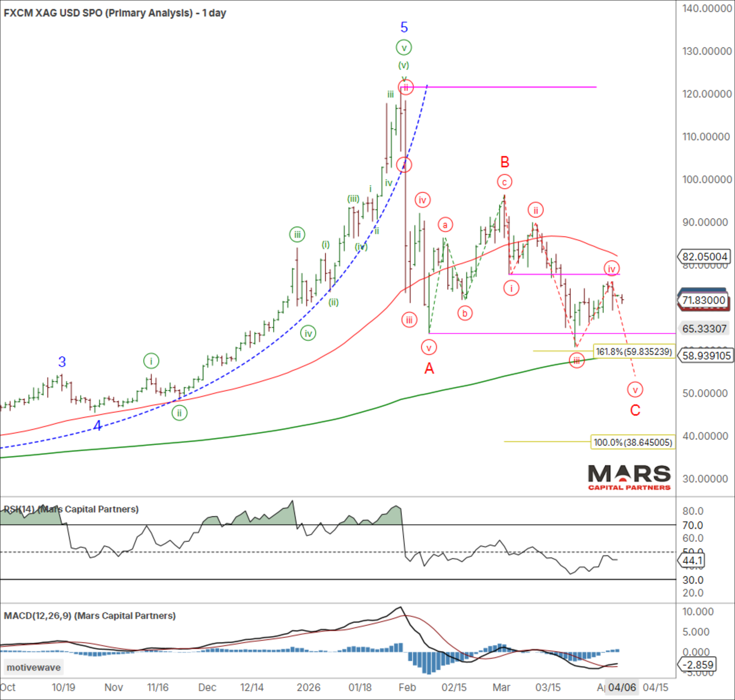This screenshot has height=700, width=735.
Task: Click the motivewave watermark button
Action: 33,667
